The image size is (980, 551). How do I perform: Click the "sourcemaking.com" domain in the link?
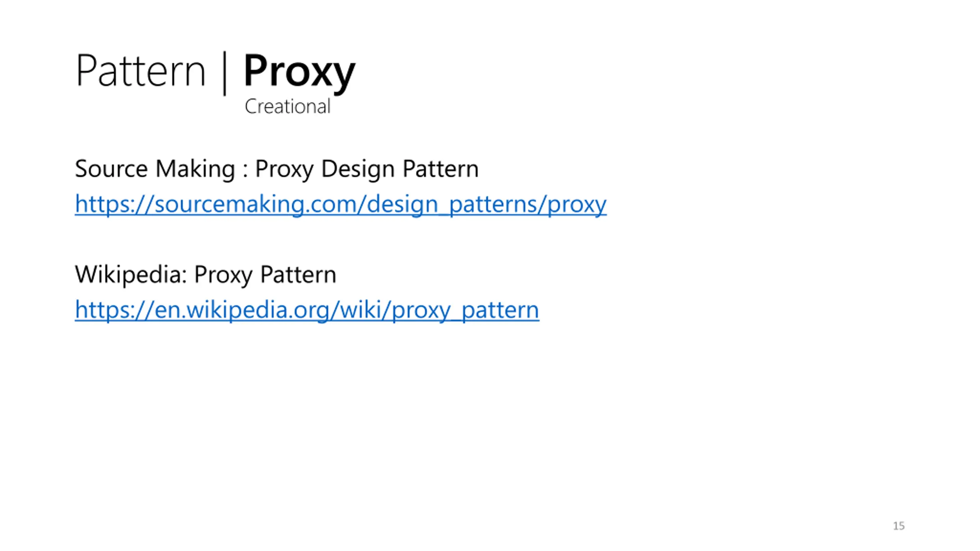(x=255, y=204)
